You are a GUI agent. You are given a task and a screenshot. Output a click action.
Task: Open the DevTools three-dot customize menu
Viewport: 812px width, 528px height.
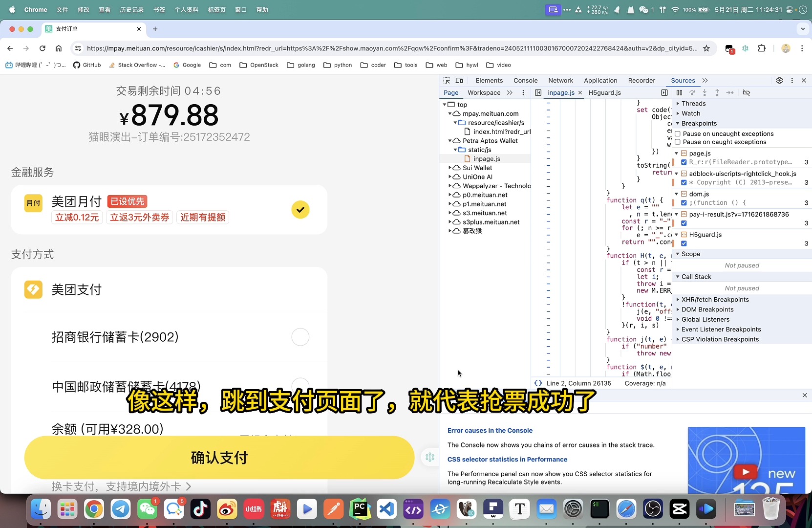coord(792,81)
